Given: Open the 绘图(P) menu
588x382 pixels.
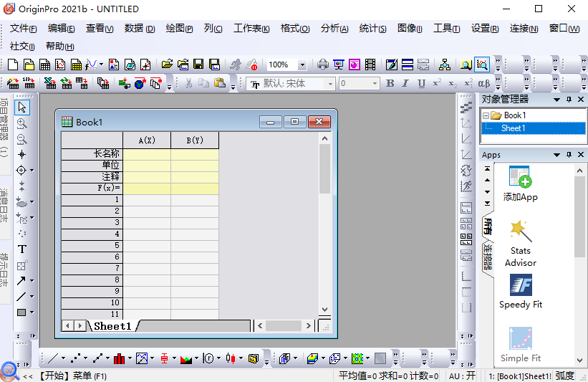Looking at the screenshot, I should click(179, 29).
